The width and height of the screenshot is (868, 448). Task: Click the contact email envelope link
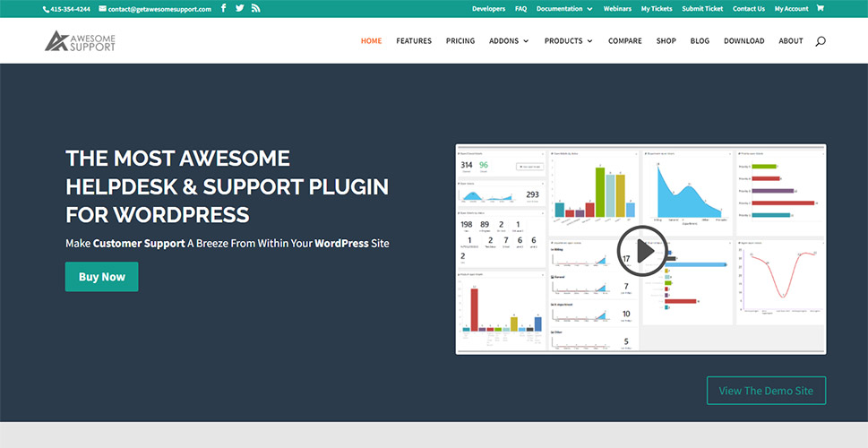point(102,9)
